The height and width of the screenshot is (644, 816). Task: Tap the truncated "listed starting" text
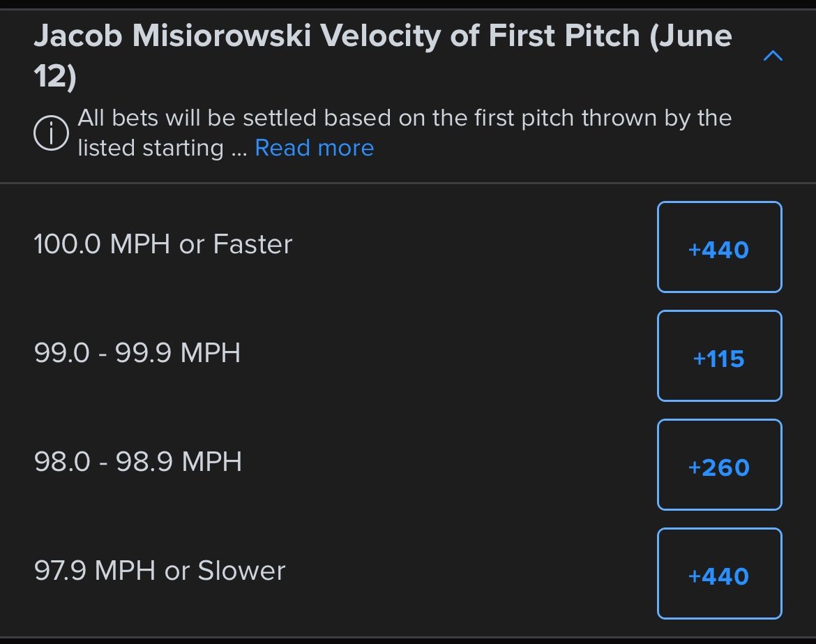[x=151, y=148]
